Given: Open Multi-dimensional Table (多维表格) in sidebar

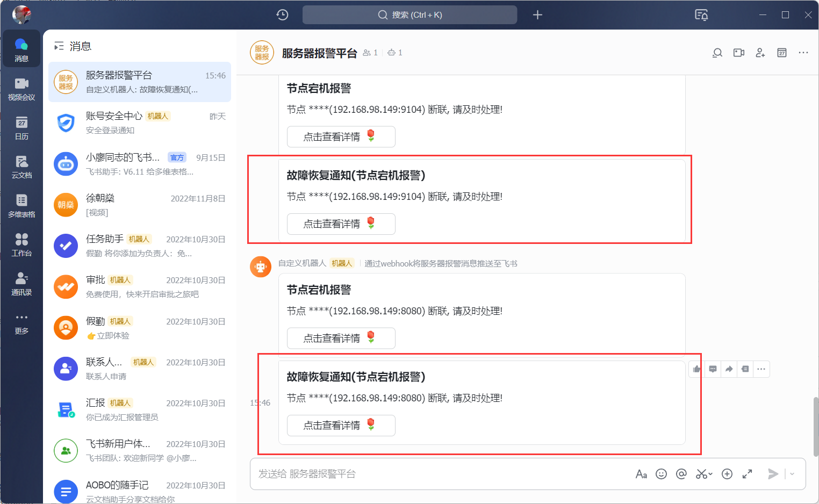Looking at the screenshot, I should coord(21,206).
